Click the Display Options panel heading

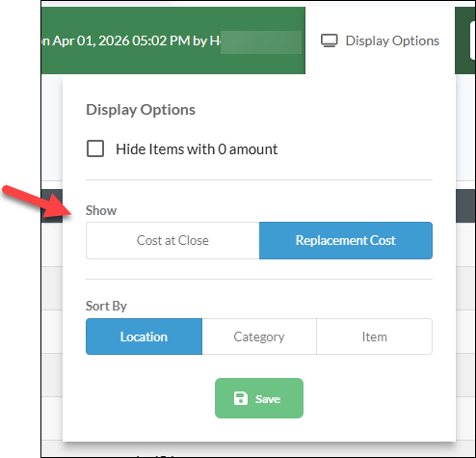pos(141,110)
